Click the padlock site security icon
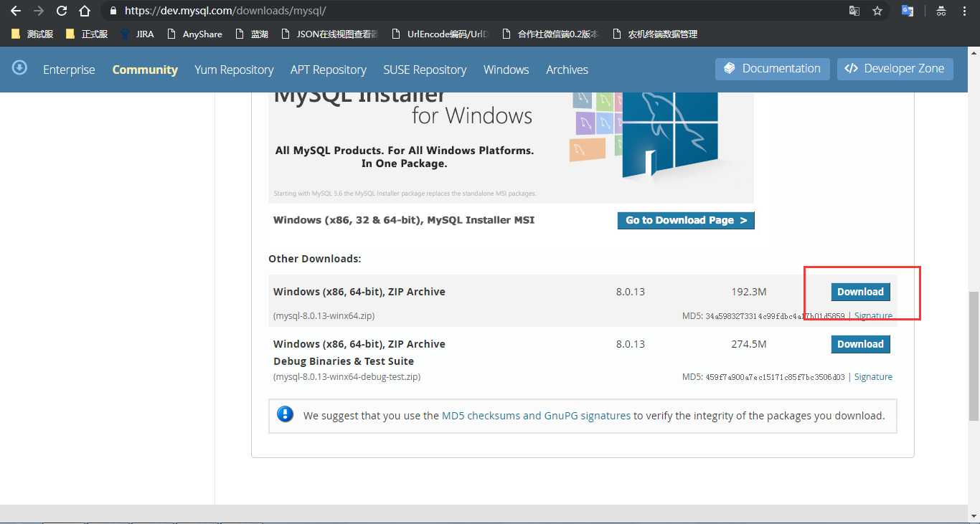Screen dimensions: 980x524 pyautogui.click(x=113, y=11)
